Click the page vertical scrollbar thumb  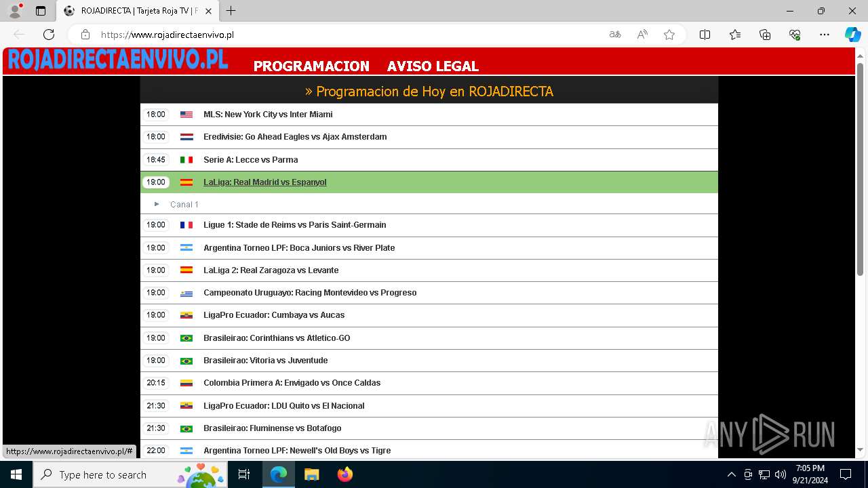pos(861,169)
